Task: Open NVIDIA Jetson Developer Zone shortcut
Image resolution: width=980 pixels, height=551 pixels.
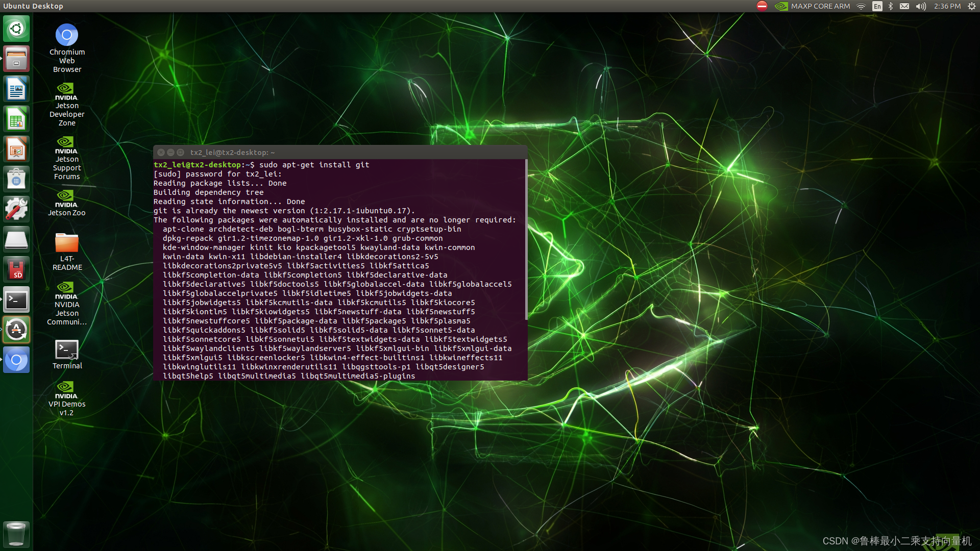Action: coord(67,92)
